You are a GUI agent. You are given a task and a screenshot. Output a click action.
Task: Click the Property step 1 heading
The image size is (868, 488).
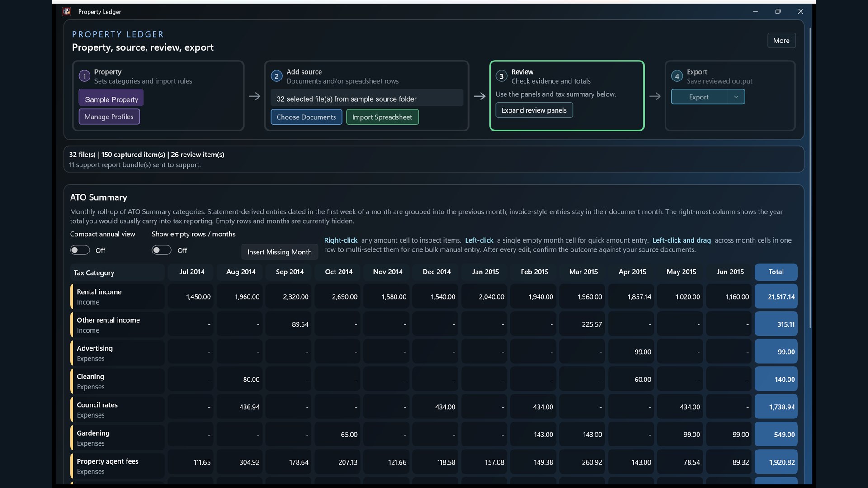(x=108, y=72)
